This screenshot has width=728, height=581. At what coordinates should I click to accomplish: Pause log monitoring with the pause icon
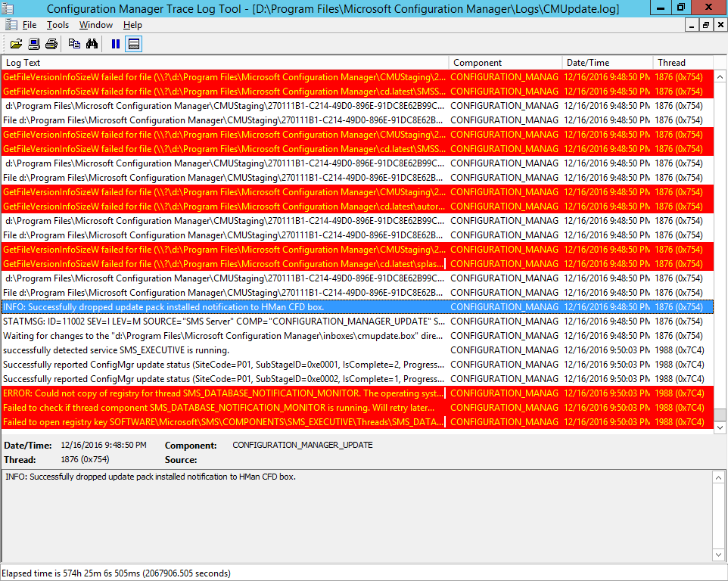[116, 44]
